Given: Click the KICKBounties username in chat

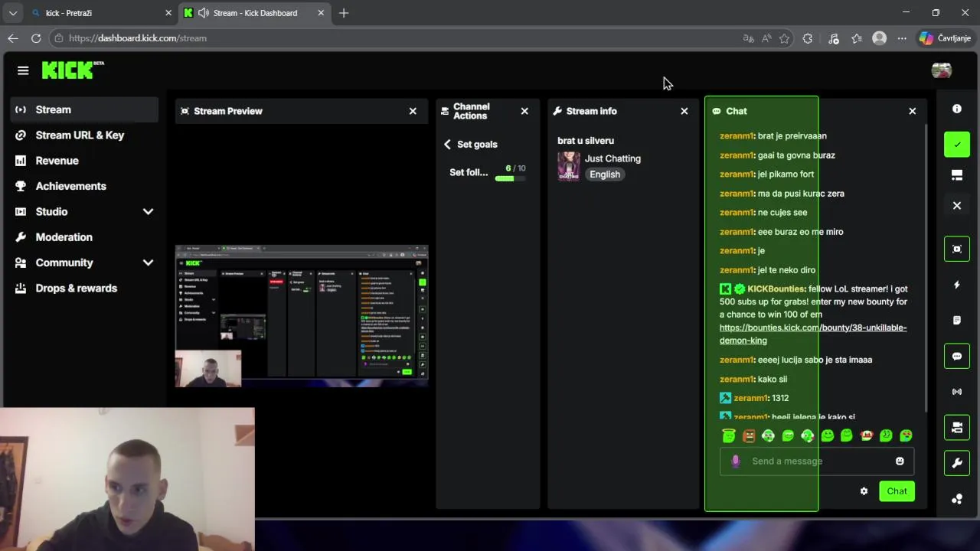Looking at the screenshot, I should pyautogui.click(x=776, y=289).
